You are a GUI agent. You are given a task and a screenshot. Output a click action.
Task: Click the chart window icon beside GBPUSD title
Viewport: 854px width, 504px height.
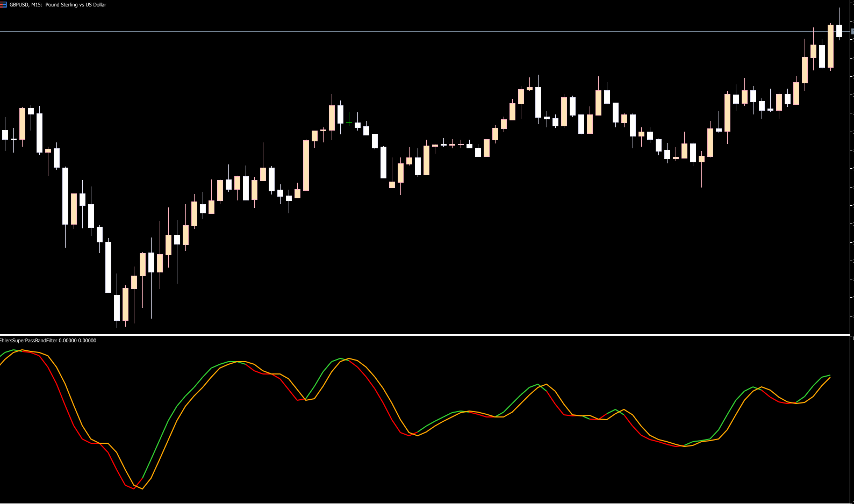pyautogui.click(x=3, y=4)
